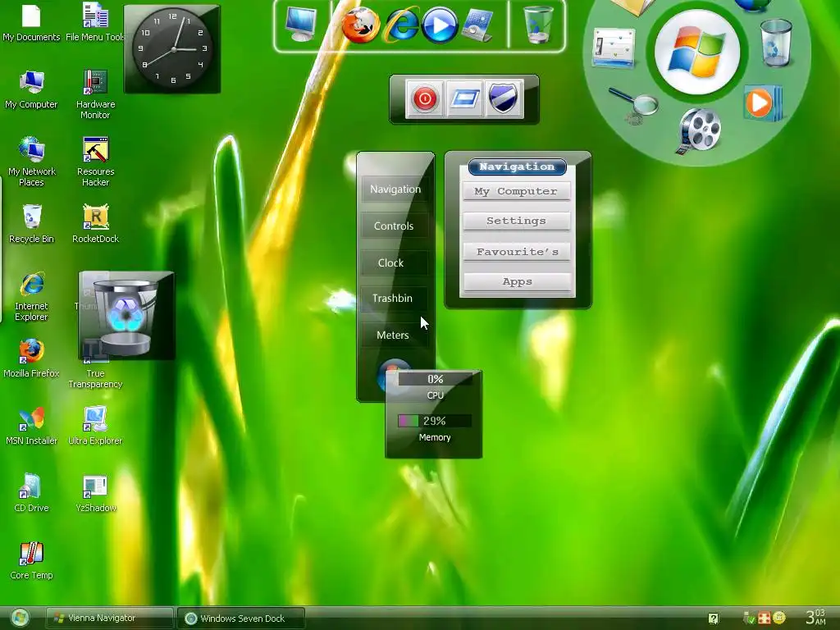Switch to Windows Seven Dock taskbar item

[240, 619]
